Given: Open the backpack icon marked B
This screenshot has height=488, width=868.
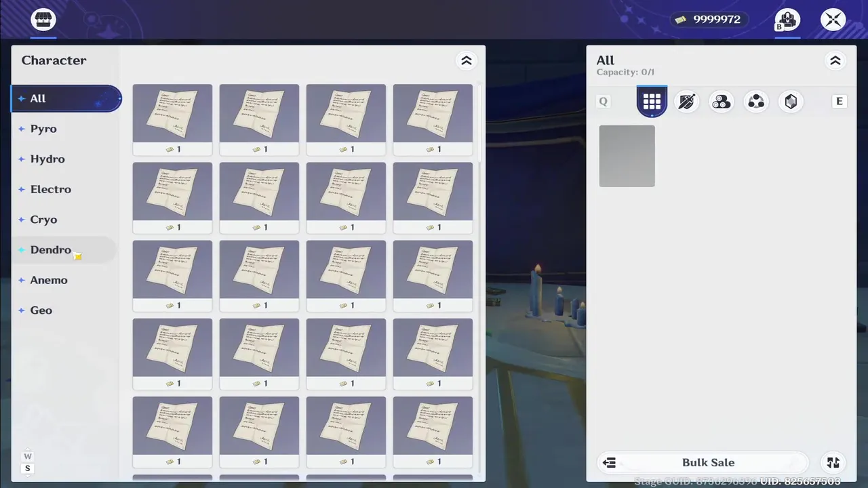Looking at the screenshot, I should (x=787, y=19).
